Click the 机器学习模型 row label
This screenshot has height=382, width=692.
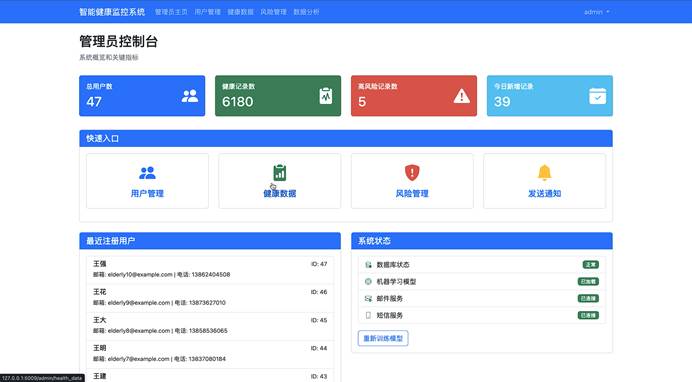coord(396,281)
